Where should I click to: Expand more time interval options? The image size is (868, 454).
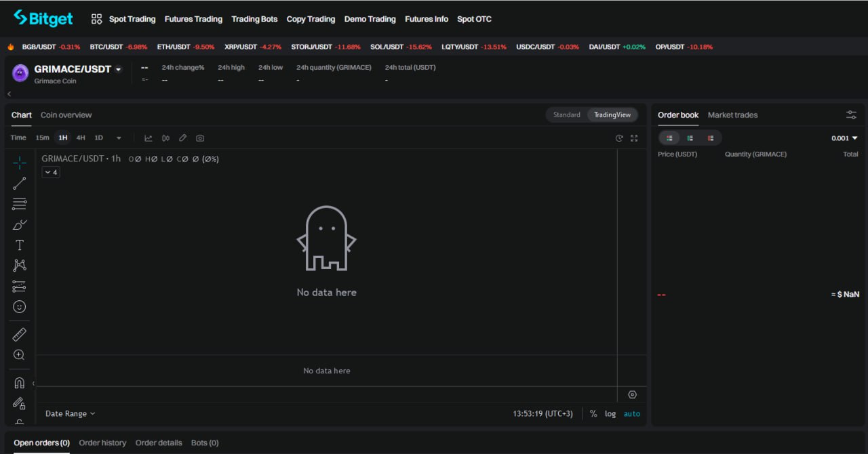click(119, 138)
